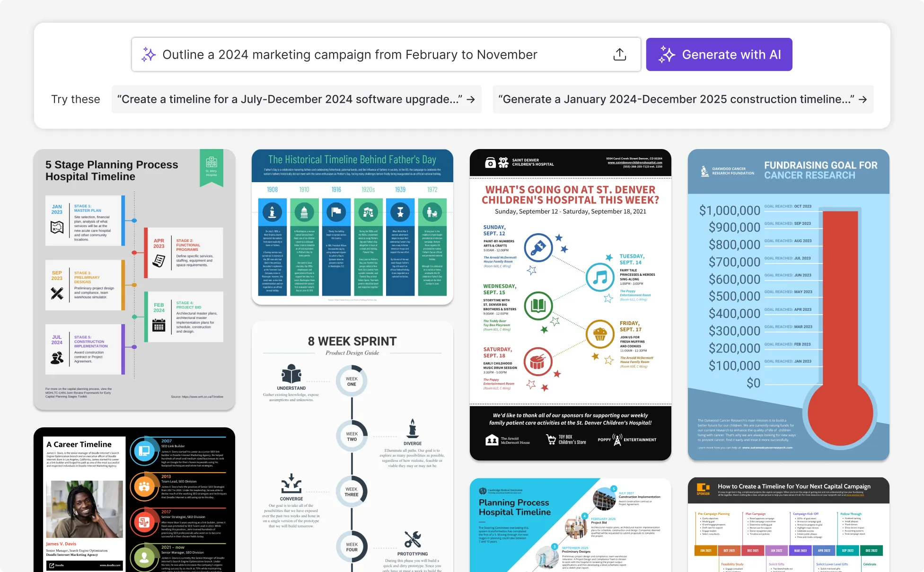Image resolution: width=924 pixels, height=572 pixels.
Task: Open the A Career Timeline template
Action: click(134, 500)
